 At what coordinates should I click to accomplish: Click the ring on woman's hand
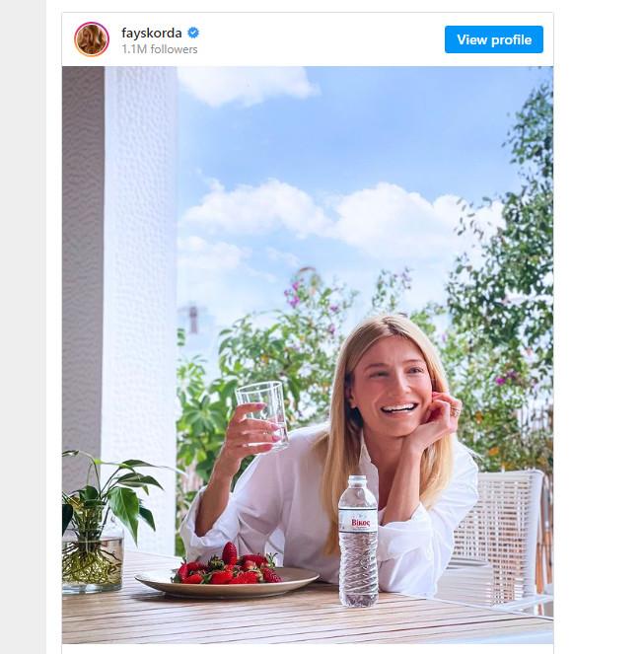point(455,407)
